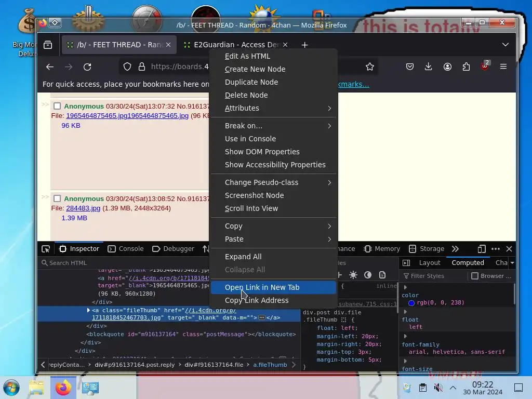532x399 pixels.
Task: Open the devtools three-dots options menu
Action: tap(495, 249)
